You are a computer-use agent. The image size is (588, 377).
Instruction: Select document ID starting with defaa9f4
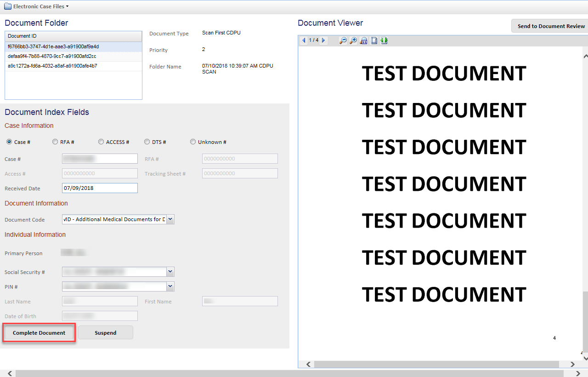pyautogui.click(x=52, y=56)
